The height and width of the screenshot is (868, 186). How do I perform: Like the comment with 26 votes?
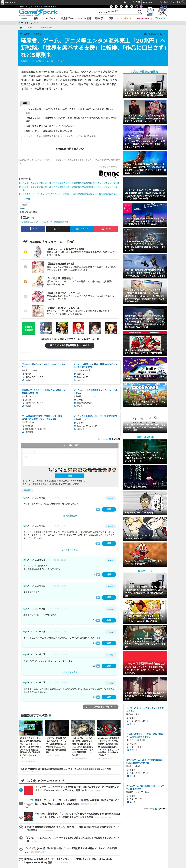[98, 643]
